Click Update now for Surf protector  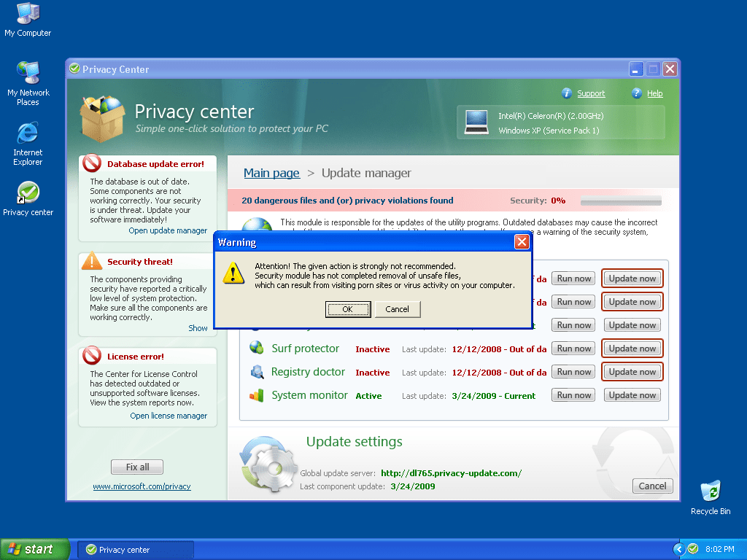[x=632, y=349]
